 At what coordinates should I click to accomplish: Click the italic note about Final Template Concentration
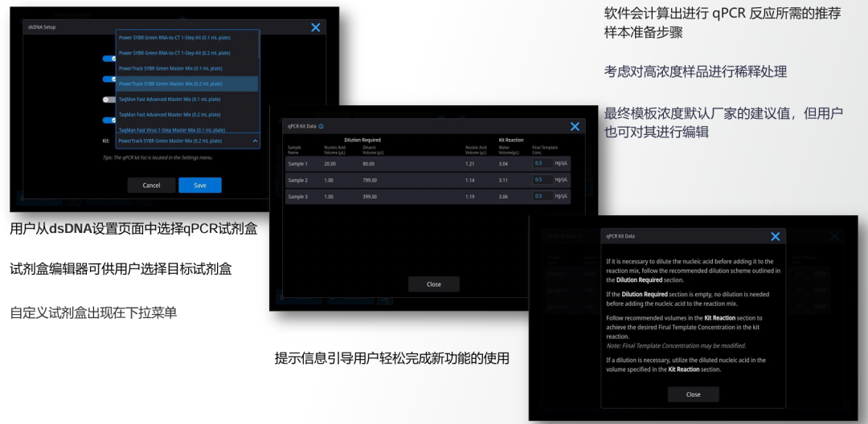tap(676, 345)
